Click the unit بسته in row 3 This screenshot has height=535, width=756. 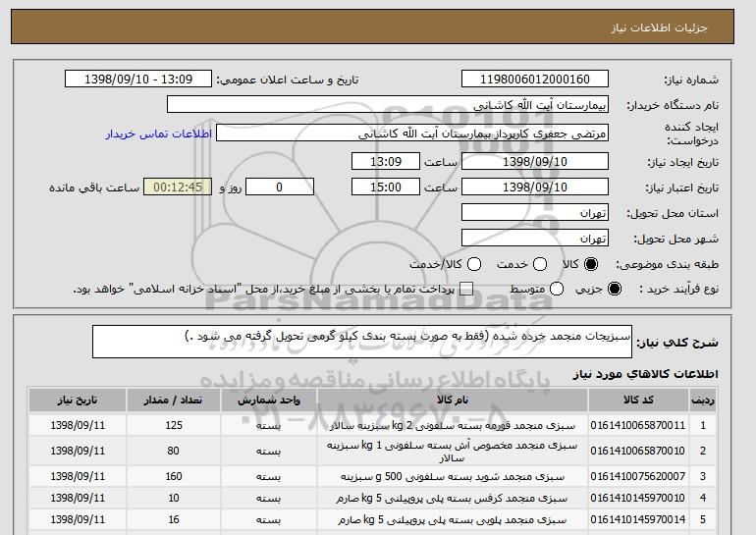click(269, 477)
